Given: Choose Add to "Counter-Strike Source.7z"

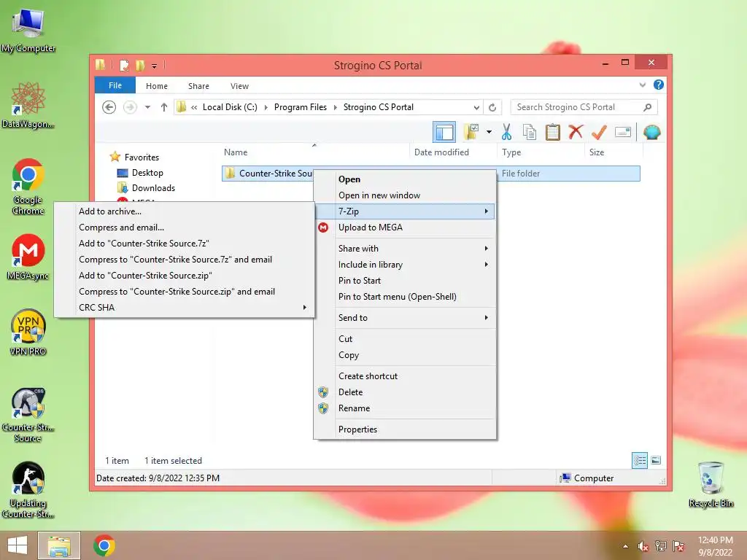Looking at the screenshot, I should [184, 244].
